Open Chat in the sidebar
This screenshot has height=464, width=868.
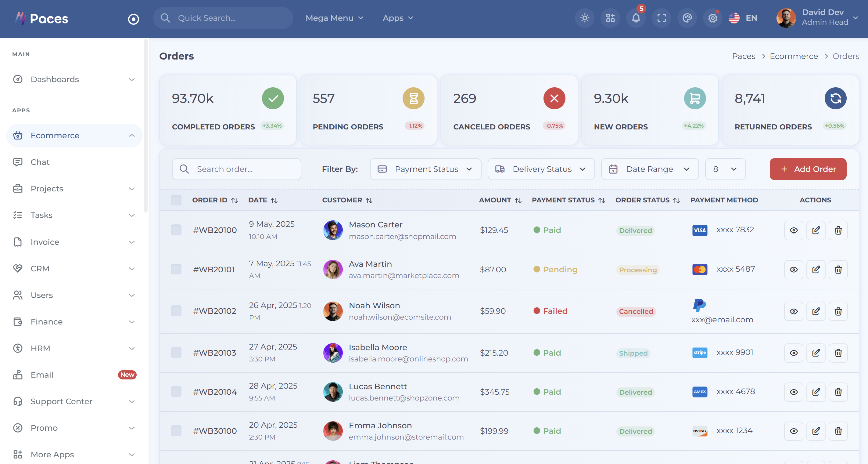coord(74,162)
